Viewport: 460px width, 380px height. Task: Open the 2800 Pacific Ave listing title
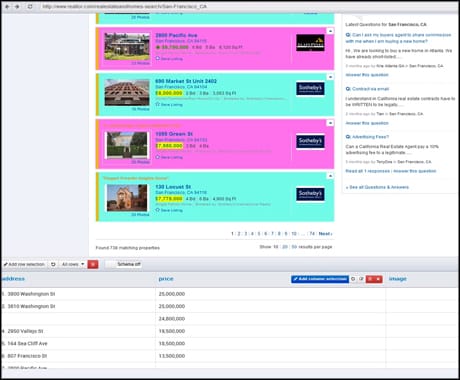tap(176, 35)
